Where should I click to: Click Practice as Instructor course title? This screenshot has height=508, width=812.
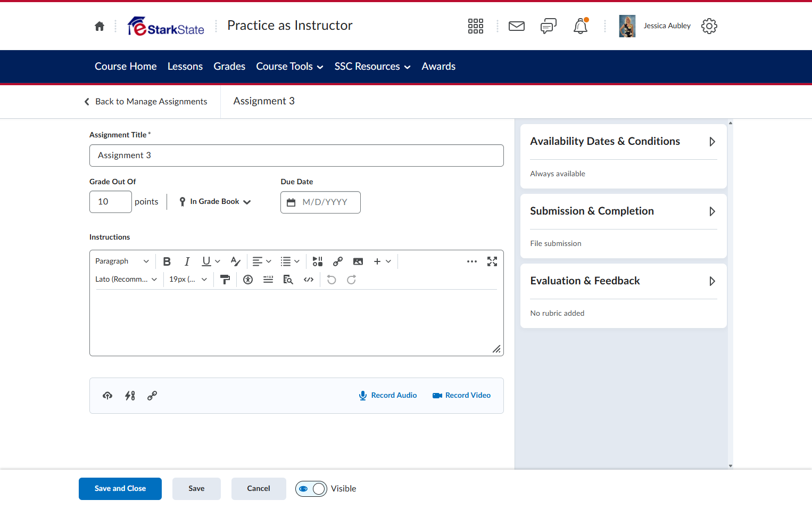290,26
